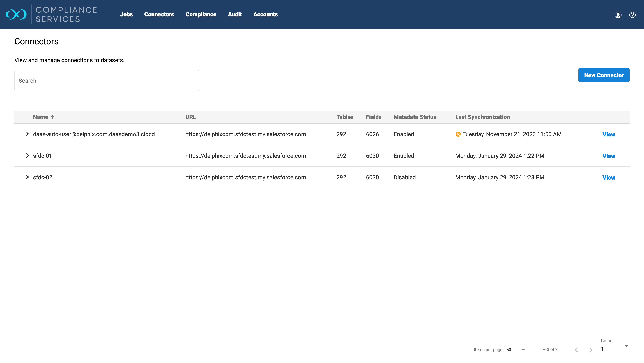This screenshot has height=363, width=644.
Task: Open the Jobs menu item
Action: click(x=126, y=15)
